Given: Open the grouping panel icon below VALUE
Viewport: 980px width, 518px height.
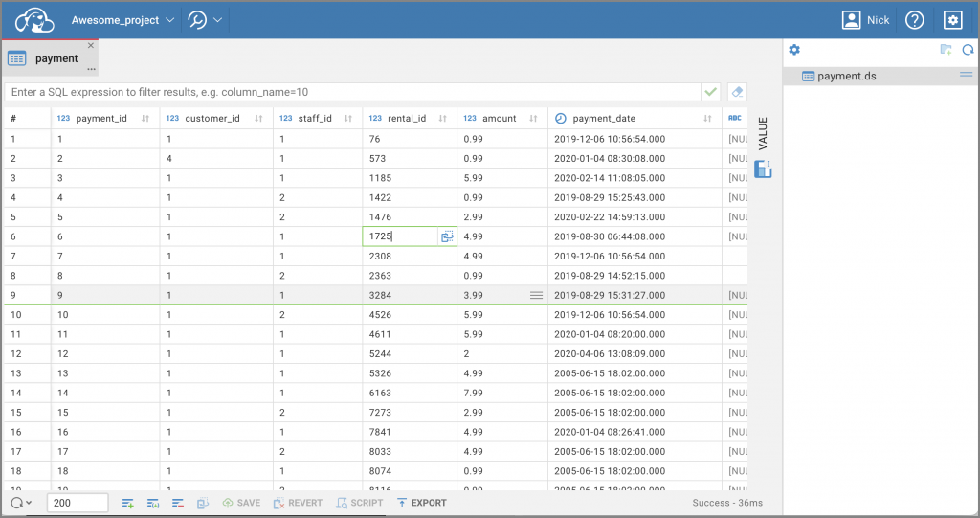Looking at the screenshot, I should (763, 169).
